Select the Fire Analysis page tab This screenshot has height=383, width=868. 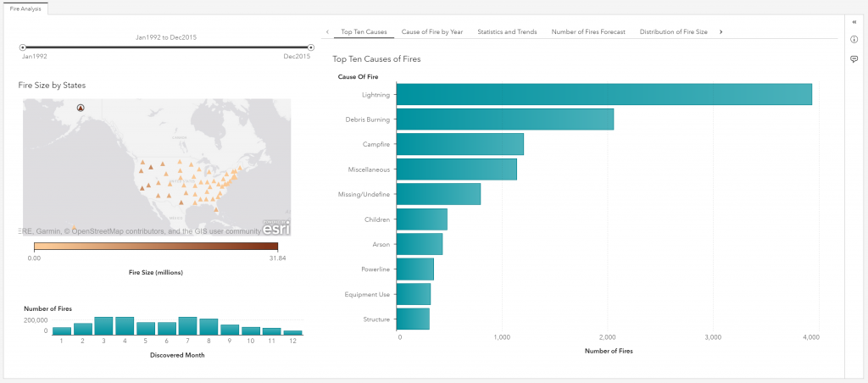(25, 8)
